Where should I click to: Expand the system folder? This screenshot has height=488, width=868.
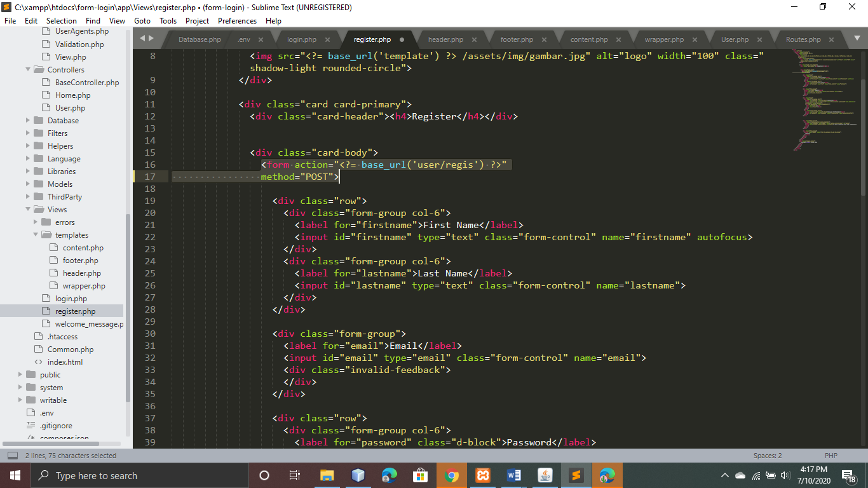(x=20, y=388)
